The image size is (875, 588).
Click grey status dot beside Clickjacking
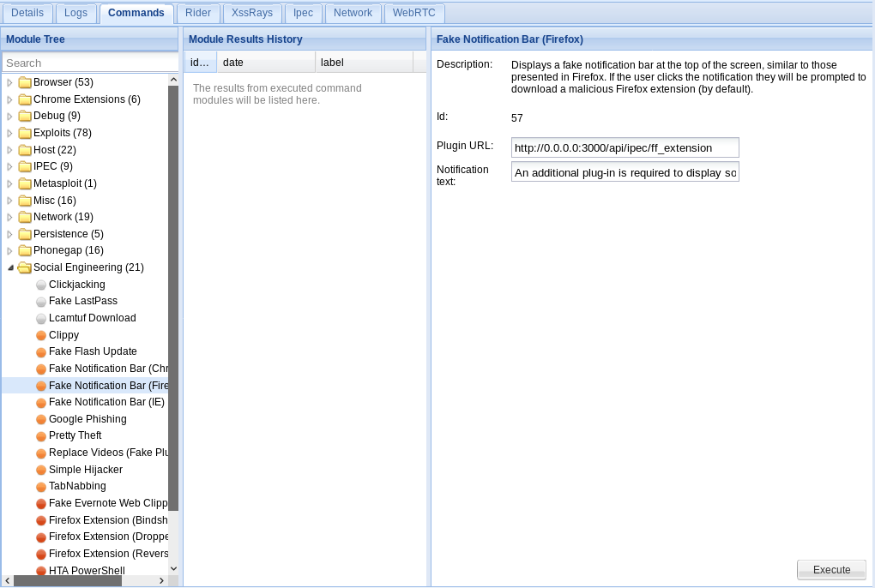click(x=40, y=285)
